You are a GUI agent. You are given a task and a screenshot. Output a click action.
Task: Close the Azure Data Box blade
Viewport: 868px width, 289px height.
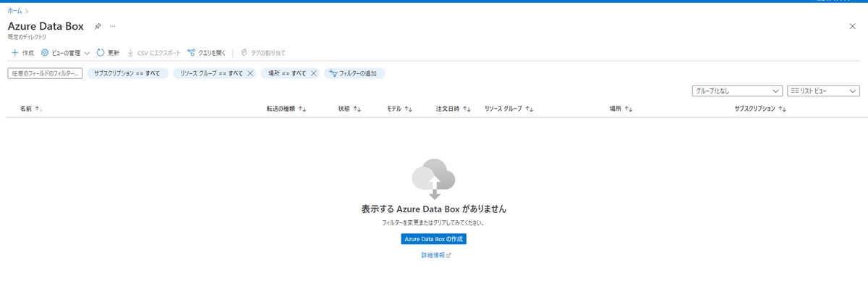[x=852, y=26]
